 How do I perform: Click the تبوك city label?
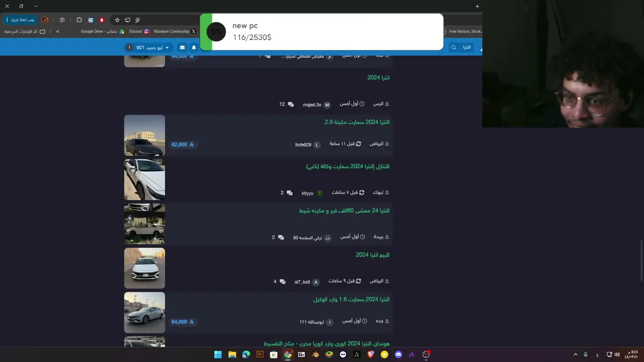pyautogui.click(x=381, y=193)
